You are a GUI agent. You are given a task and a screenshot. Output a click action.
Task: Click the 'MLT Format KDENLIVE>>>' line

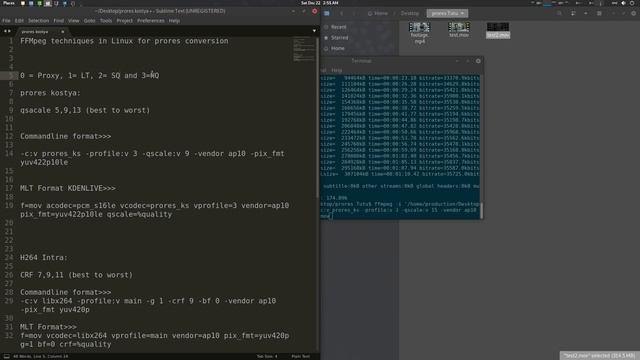[68, 188]
